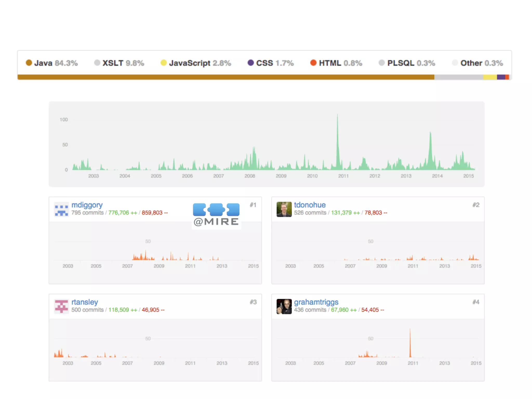Click rtansley's pink identicon avatar
Viewport: 532px width, 399px height.
pyautogui.click(x=61, y=307)
